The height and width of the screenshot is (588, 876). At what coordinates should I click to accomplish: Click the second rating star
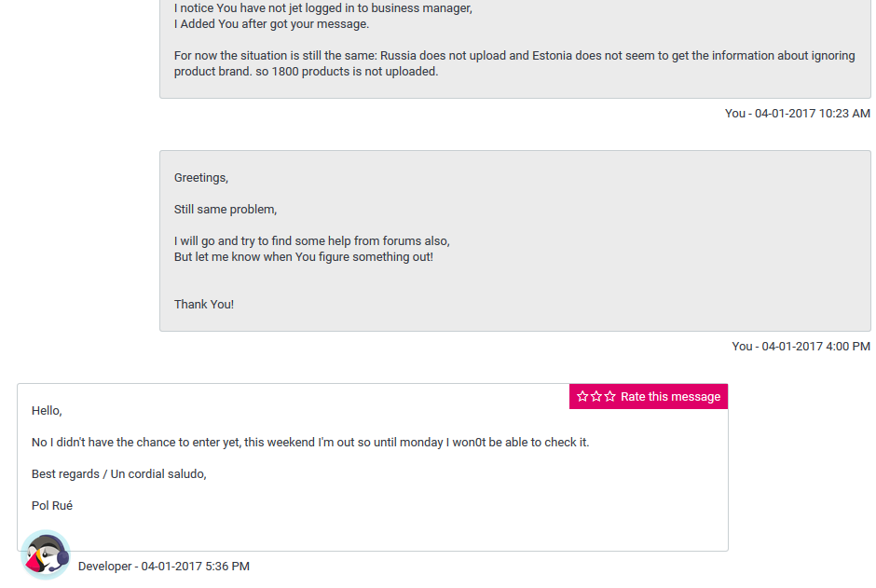pyautogui.click(x=596, y=397)
